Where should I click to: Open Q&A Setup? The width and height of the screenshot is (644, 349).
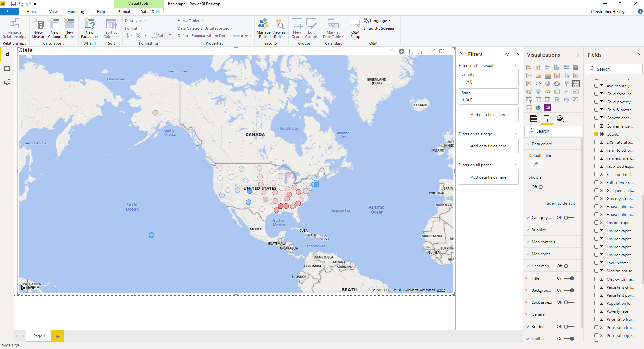coord(355,29)
